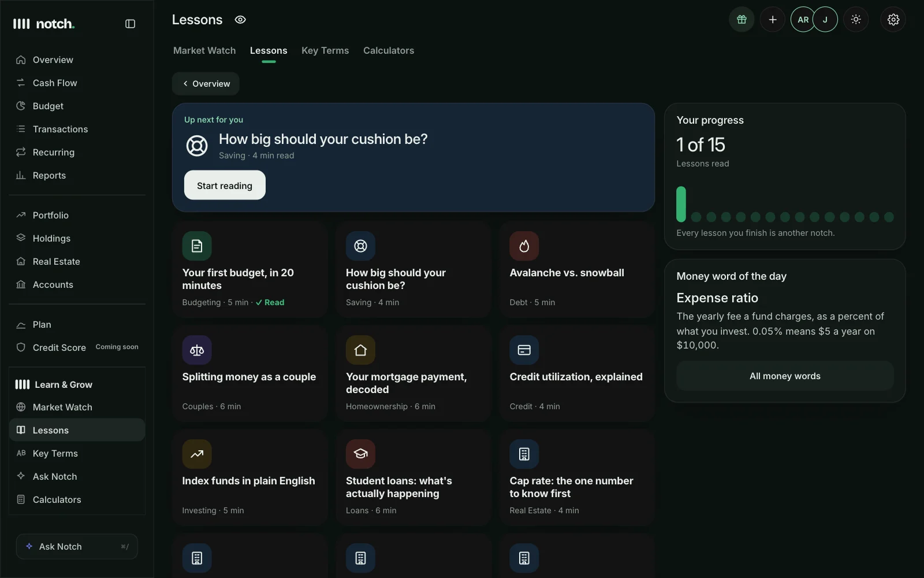Open Credit utilization, explained lesson
924x578 pixels.
(577, 373)
